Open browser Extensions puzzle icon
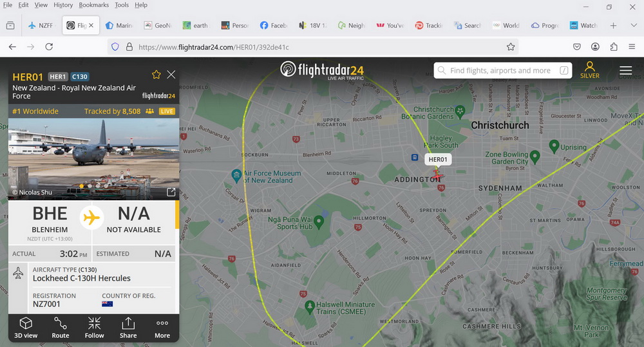Viewport: 644px width, 347px height. pos(614,47)
